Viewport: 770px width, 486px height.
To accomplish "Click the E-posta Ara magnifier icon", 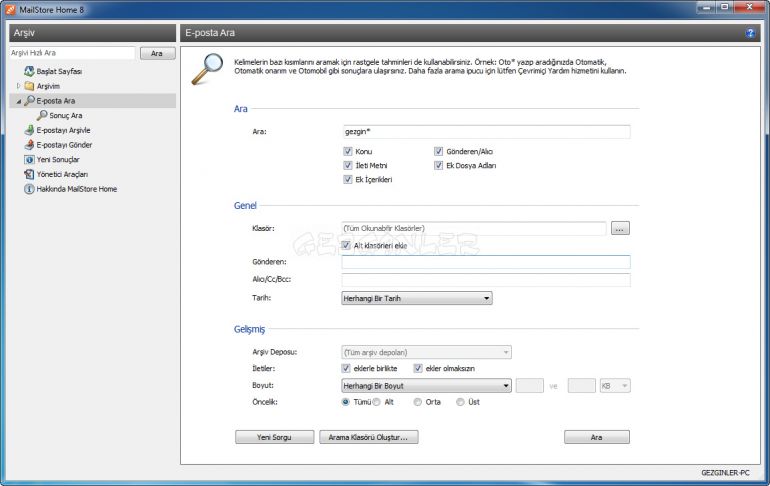I will 29,101.
